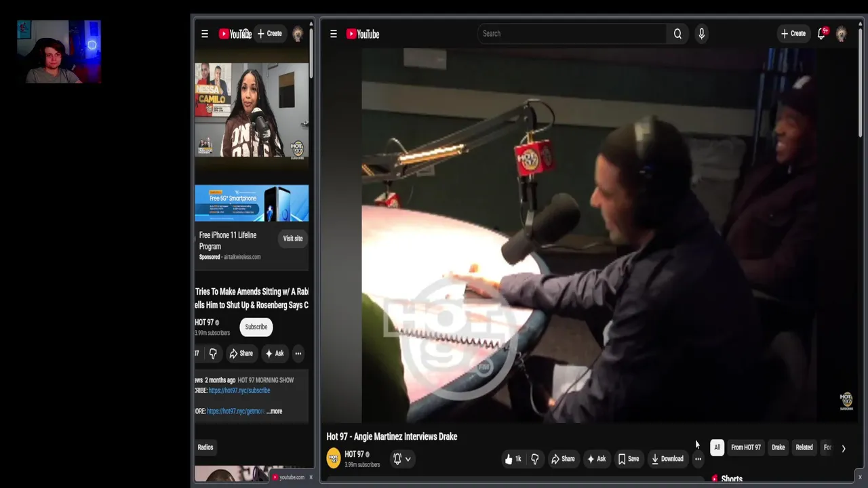Screen dimensions: 868x488
Task: Click the Free 5G Smartphone ad banner
Action: pyautogui.click(x=252, y=203)
